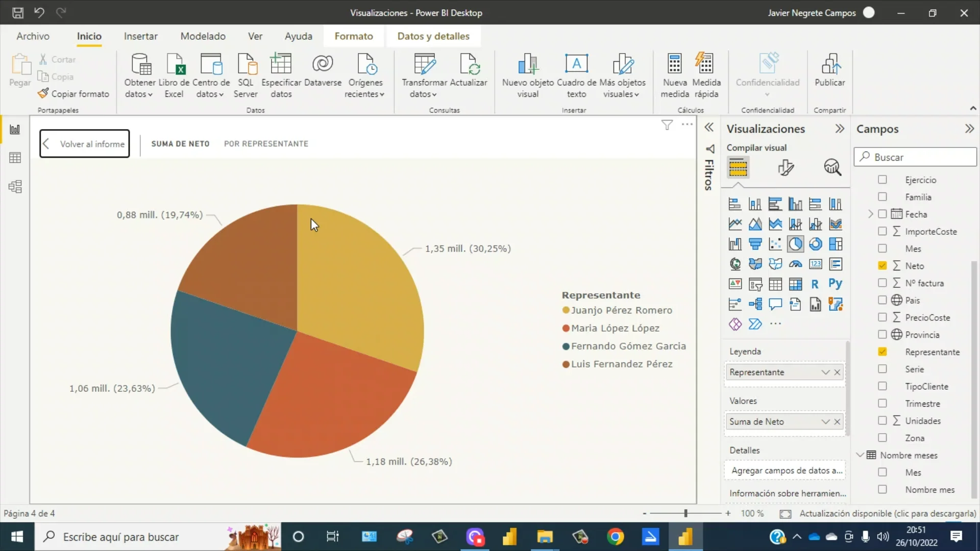The height and width of the screenshot is (551, 980).
Task: Select the pie chart visual icon
Action: pos(796,244)
